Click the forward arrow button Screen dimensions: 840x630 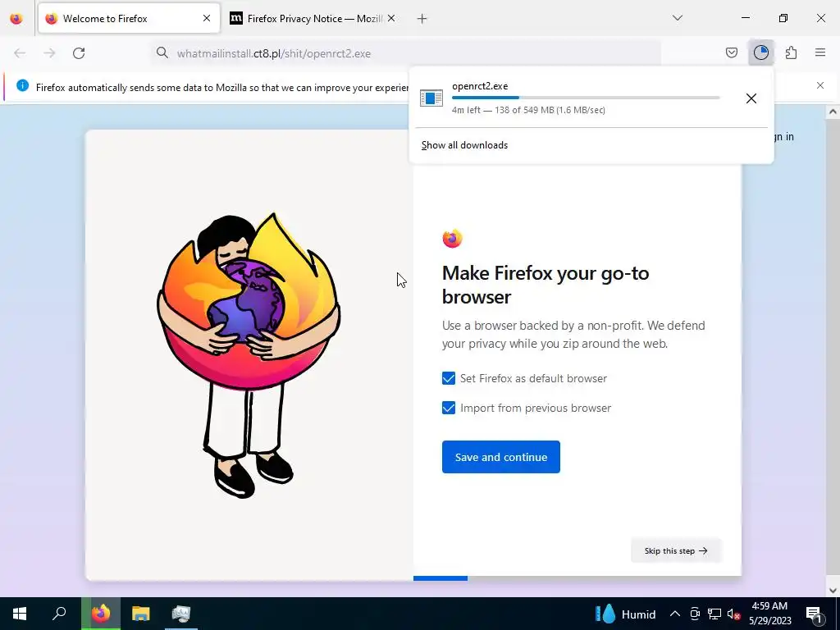[x=49, y=53]
